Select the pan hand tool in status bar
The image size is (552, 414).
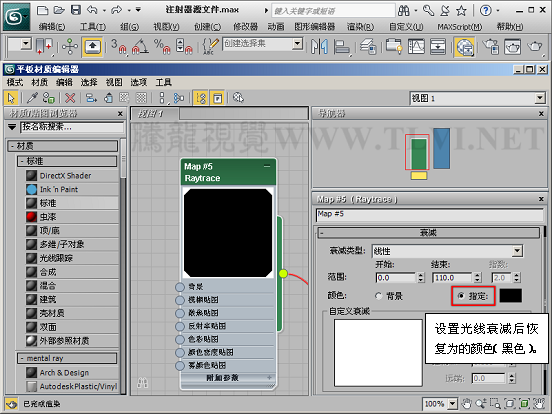466,403
